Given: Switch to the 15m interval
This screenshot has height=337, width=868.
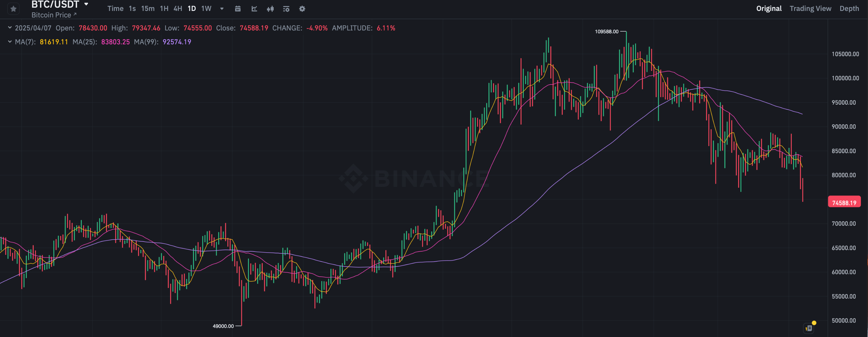Looking at the screenshot, I should pyautogui.click(x=148, y=9).
